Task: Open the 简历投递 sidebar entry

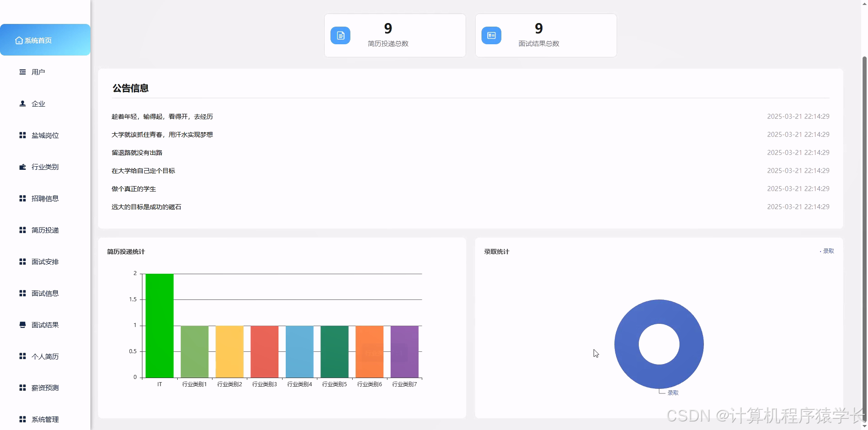Action: 45,230
